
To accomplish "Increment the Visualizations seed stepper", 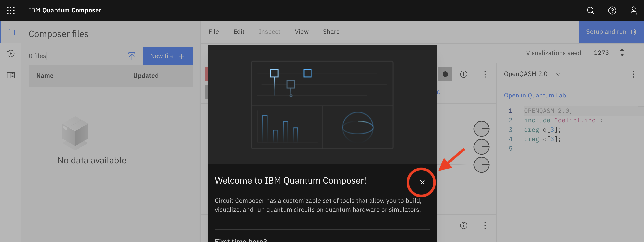I will point(622,50).
